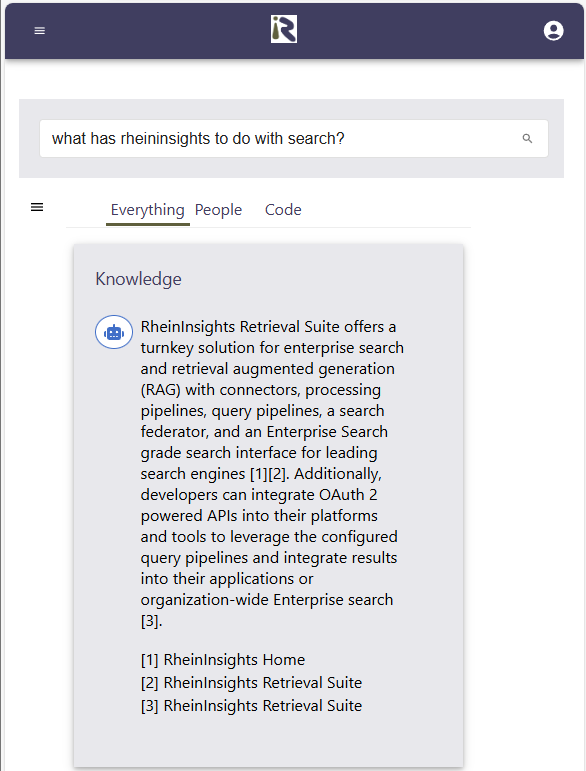Viewport: 586px width, 771px height.
Task: Click inline citation [2] in answer text
Action: pyautogui.click(x=277, y=474)
